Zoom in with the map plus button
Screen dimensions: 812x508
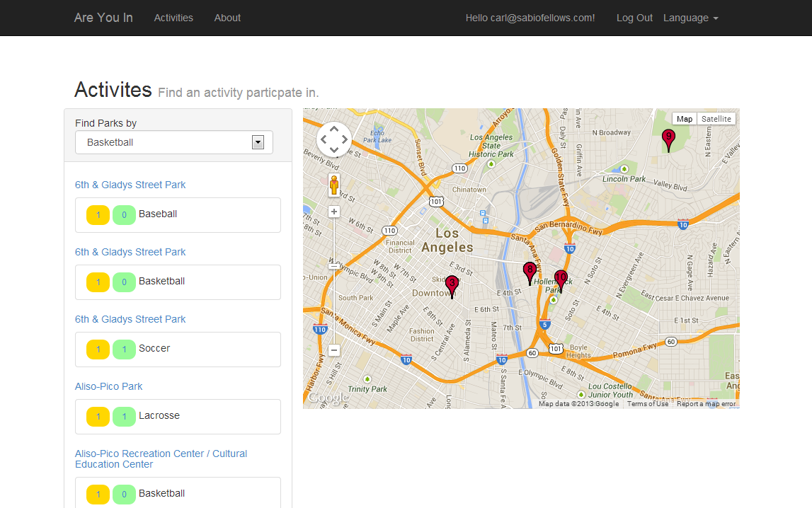click(x=334, y=212)
